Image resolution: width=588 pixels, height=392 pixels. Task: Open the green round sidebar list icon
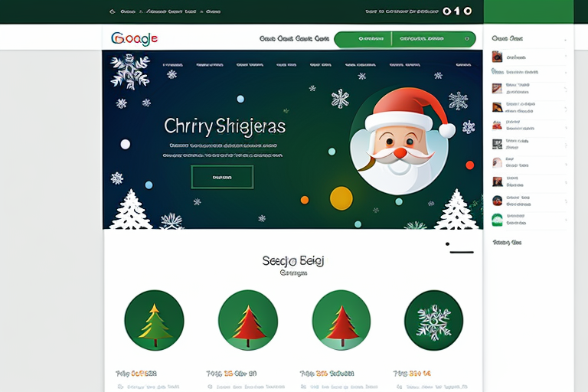point(497,220)
